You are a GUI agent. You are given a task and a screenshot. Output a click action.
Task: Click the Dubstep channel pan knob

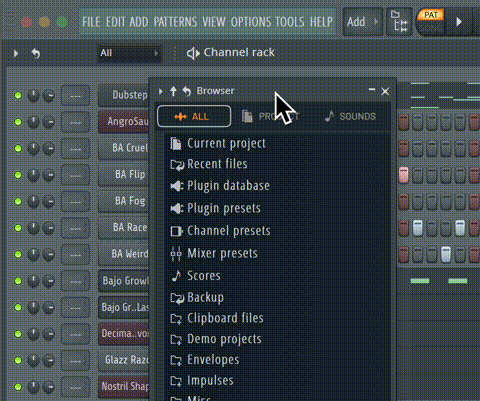click(33, 96)
